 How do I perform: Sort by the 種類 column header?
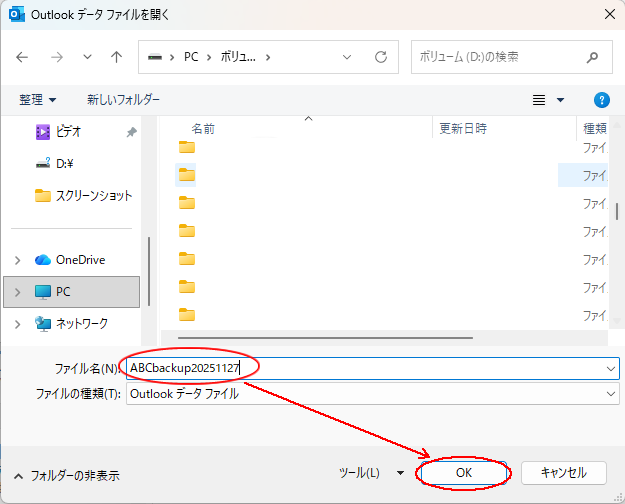coord(593,128)
